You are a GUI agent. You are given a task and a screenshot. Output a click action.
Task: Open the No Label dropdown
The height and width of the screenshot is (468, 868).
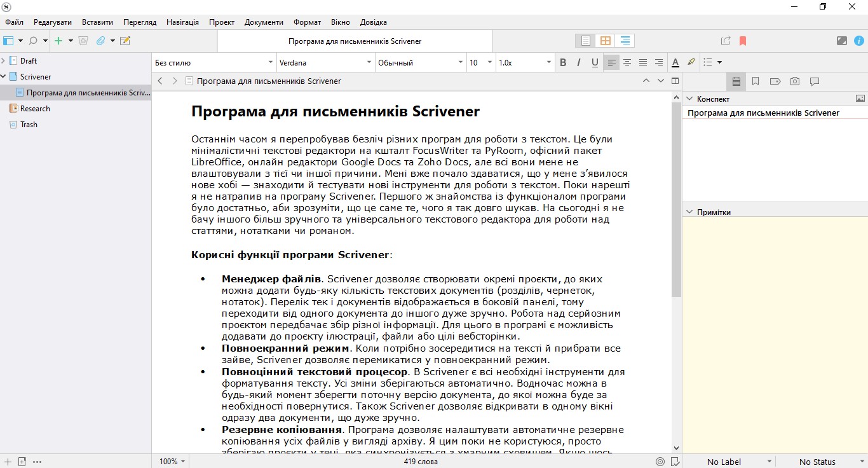pos(729,462)
